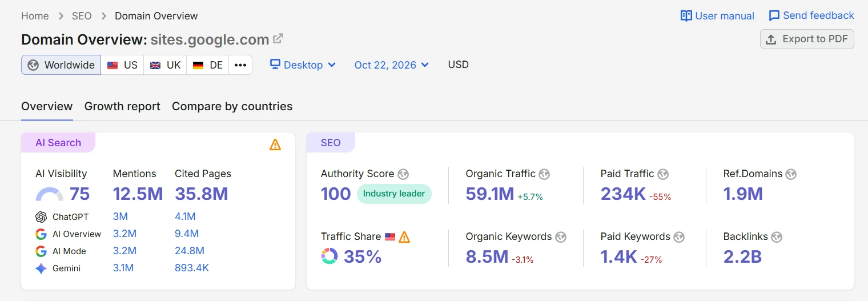
Task: Click the Google icon for AI Overview
Action: pyautogui.click(x=41, y=234)
